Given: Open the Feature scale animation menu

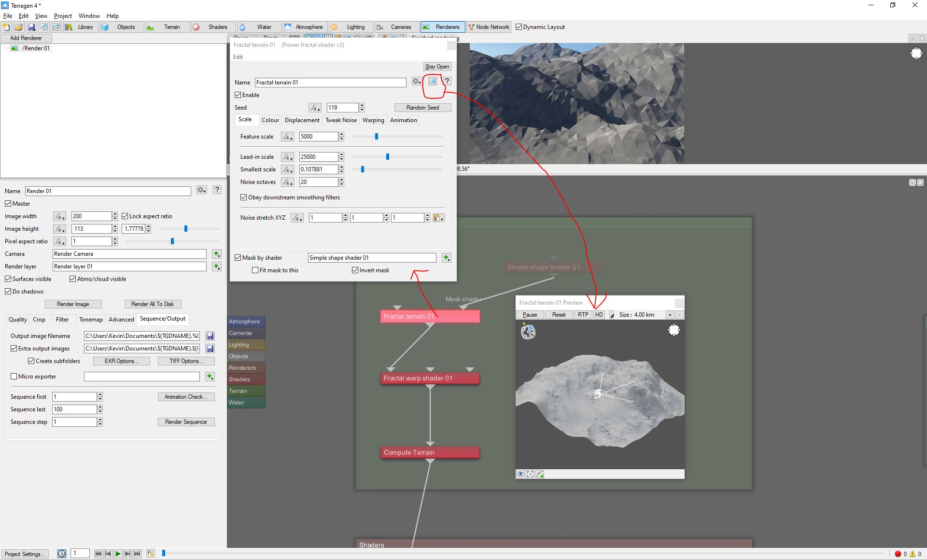Looking at the screenshot, I should pos(287,137).
